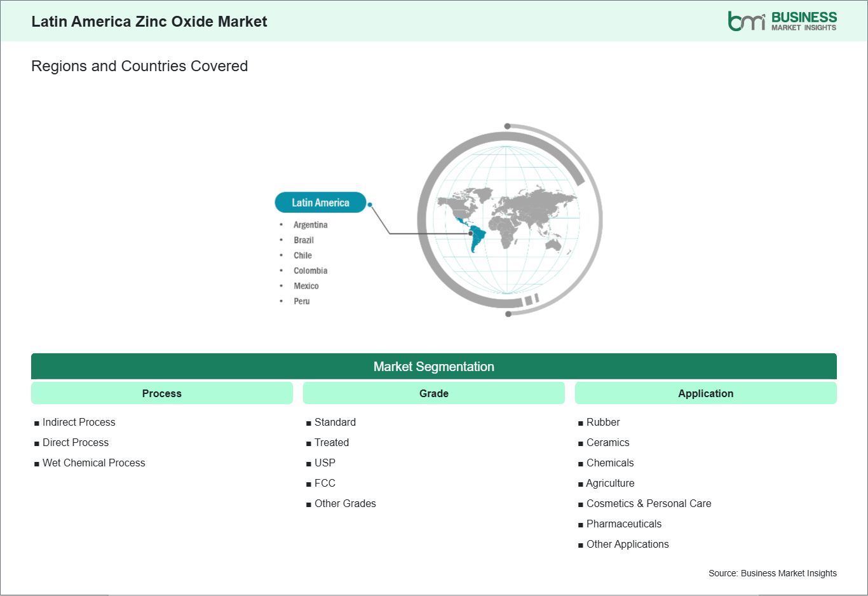This screenshot has height=596, width=868.
Task: Click 'Argentina' in country list
Action: pyautogui.click(x=311, y=225)
